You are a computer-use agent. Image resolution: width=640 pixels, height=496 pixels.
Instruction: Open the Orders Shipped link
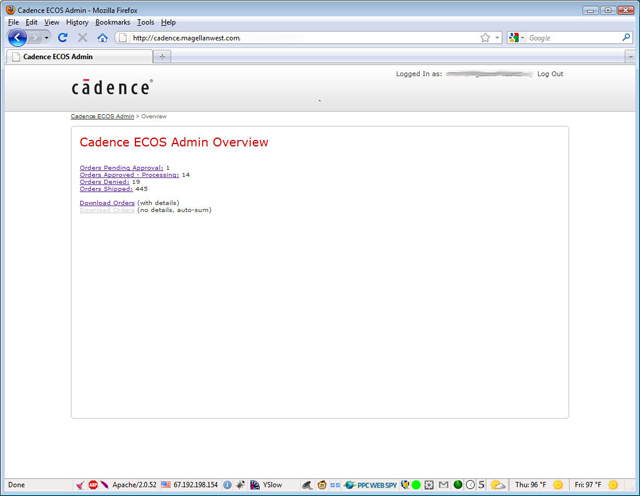pos(106,189)
